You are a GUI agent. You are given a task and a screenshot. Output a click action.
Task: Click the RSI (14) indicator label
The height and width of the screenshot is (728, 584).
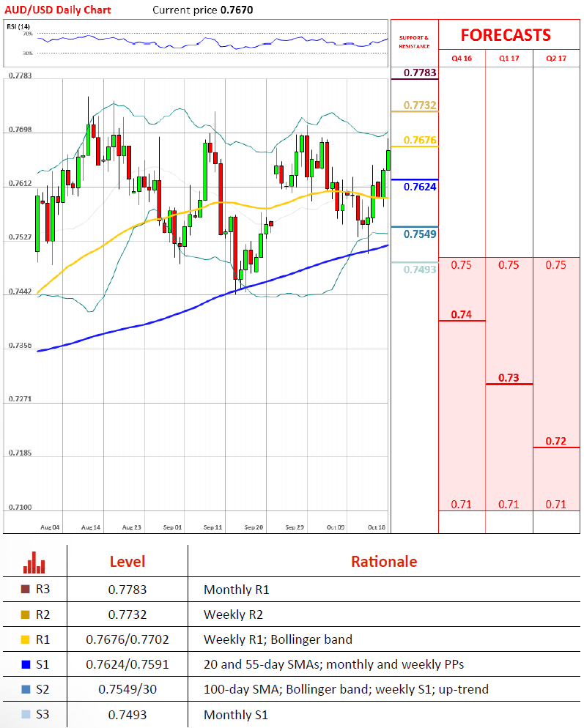(x=18, y=26)
